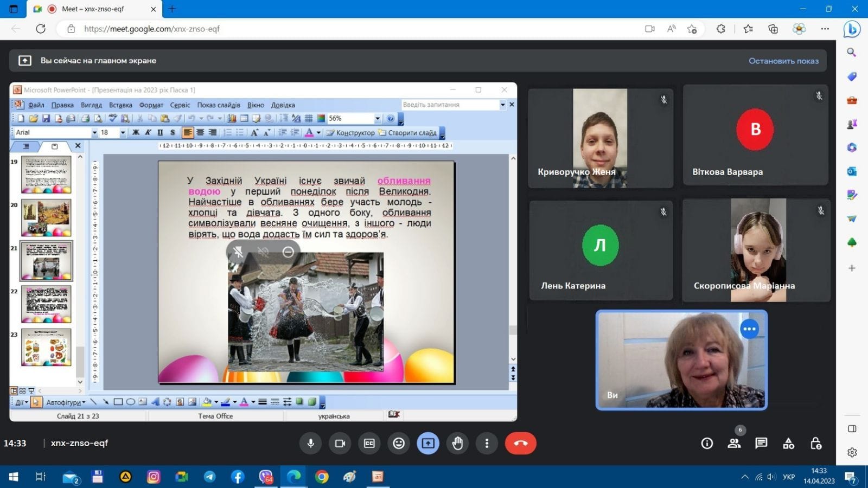Raise hand in the meeting
868x488 pixels.
coord(457,444)
